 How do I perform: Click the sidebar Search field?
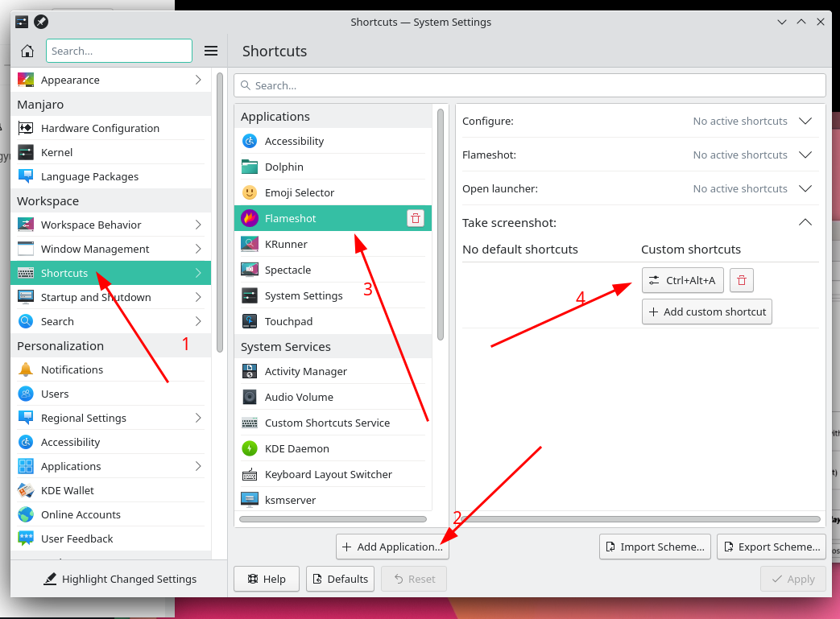tap(119, 51)
